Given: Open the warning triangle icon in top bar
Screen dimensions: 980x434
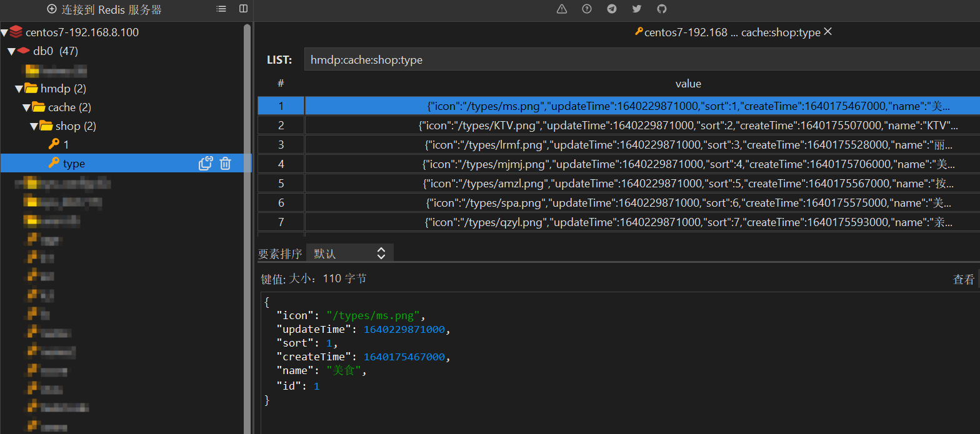Looking at the screenshot, I should click(562, 9).
